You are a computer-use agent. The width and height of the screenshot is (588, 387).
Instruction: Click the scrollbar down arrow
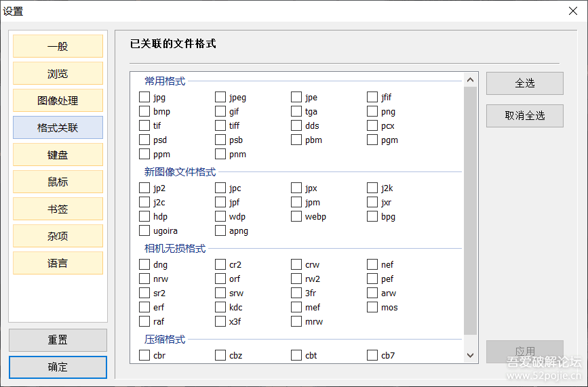click(470, 355)
